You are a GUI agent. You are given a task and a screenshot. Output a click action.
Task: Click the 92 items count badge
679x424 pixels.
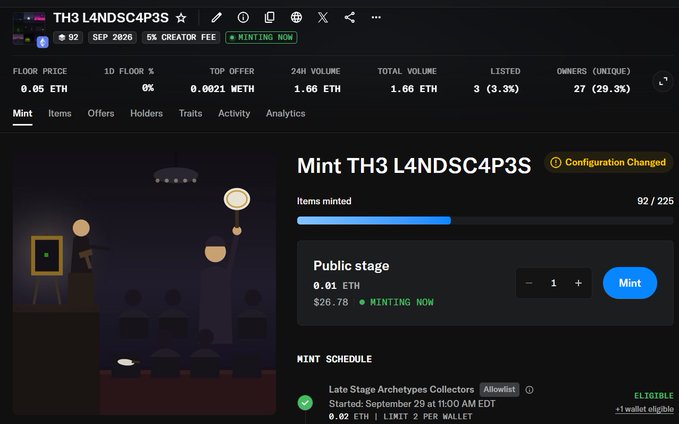[69, 38]
